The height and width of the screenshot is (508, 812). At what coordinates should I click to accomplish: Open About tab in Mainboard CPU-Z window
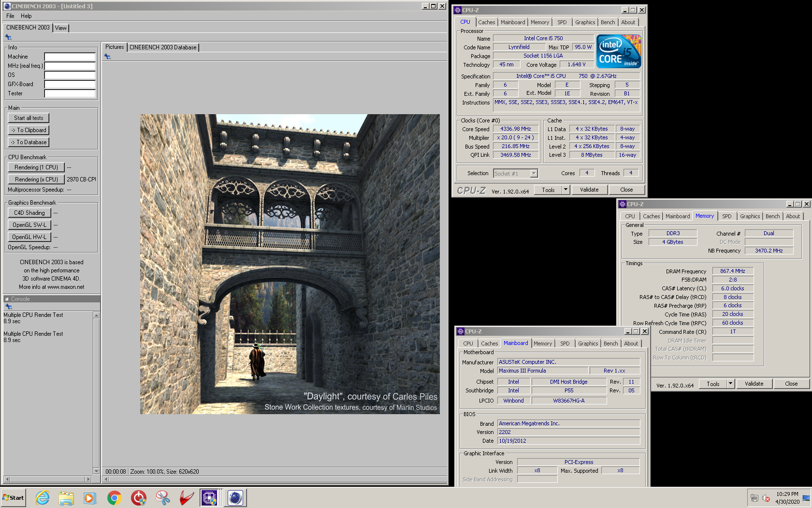coord(631,344)
